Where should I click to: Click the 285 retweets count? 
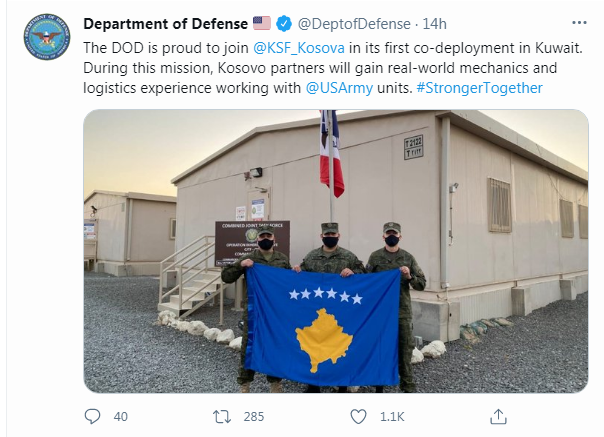click(x=254, y=417)
